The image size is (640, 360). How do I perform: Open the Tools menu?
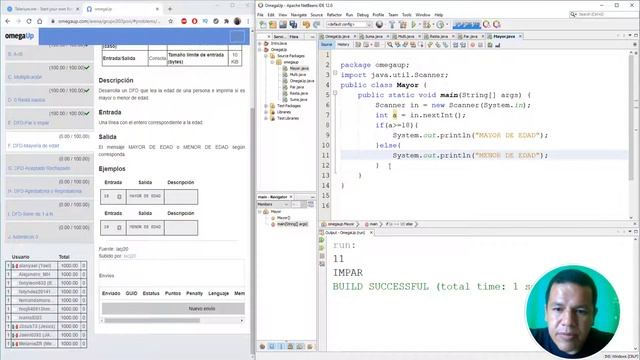click(407, 15)
